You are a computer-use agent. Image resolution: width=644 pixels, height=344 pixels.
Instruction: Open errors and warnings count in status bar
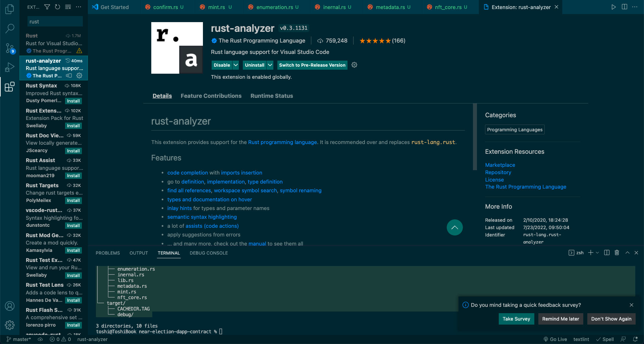tap(60, 339)
